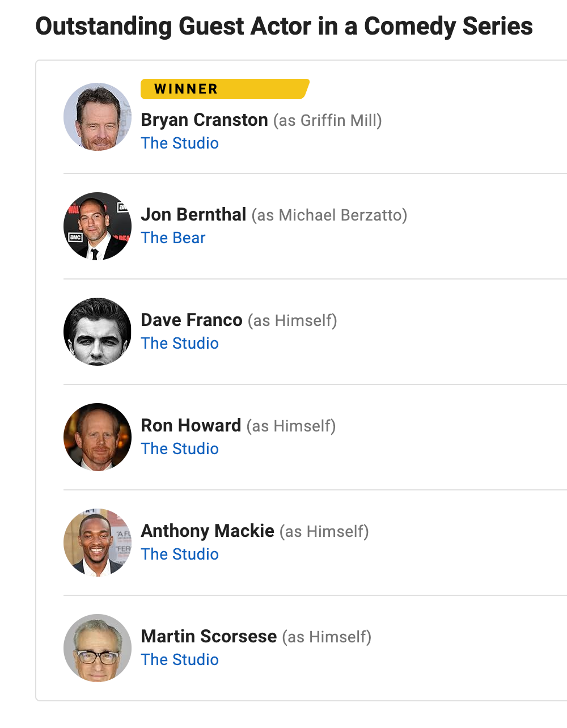Screen dimensions: 567x728
Task: Open the Anthony Mackie name link
Action: point(208,531)
